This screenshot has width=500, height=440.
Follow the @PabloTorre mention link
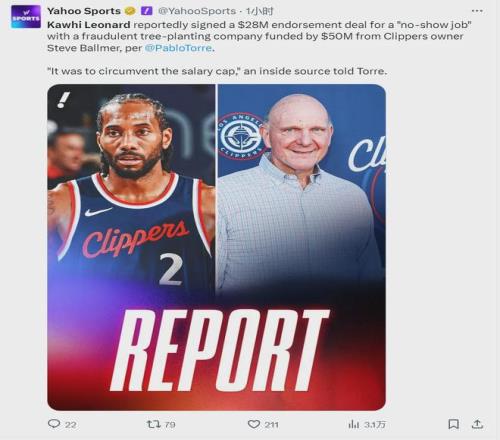coord(178,48)
